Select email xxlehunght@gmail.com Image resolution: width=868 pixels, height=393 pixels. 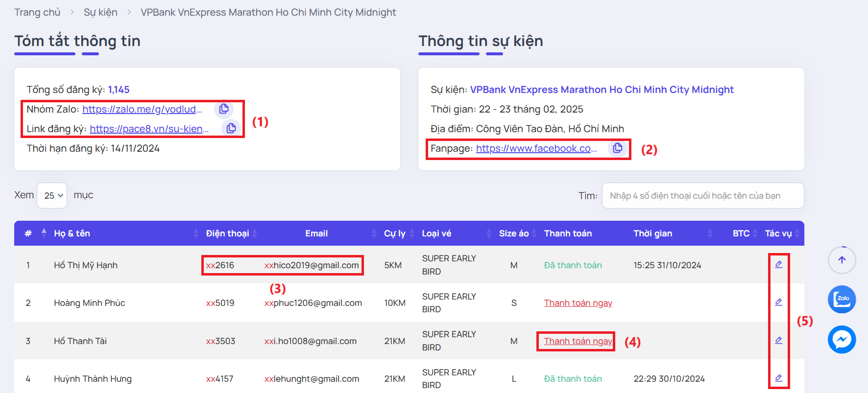click(312, 379)
